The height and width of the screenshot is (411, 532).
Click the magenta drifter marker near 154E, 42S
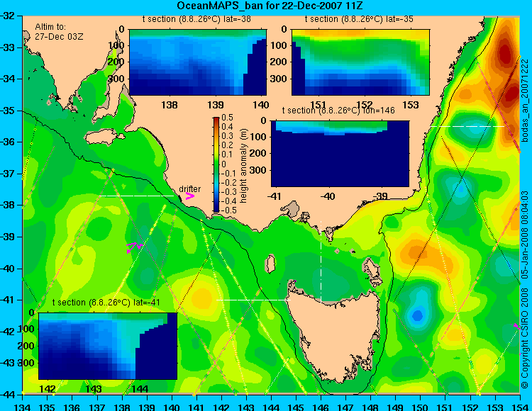coord(516,326)
